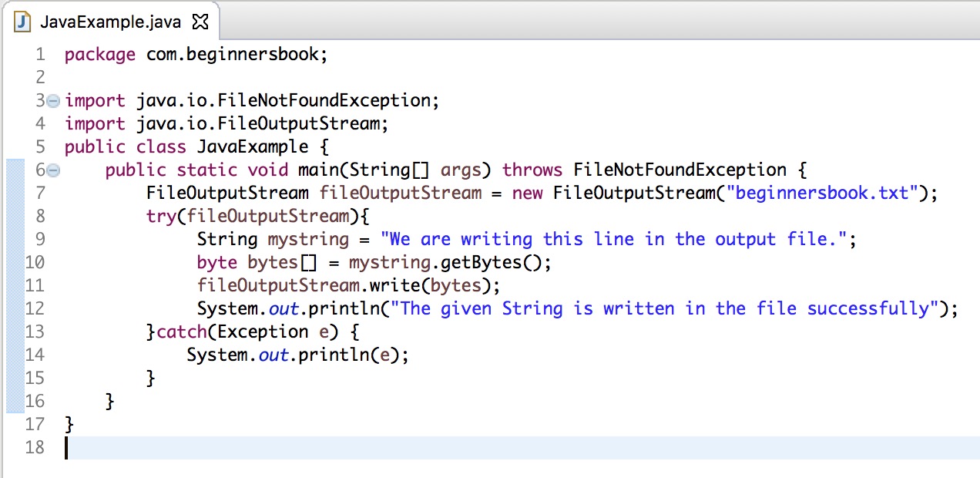Click string "The given String is written..."
Viewport: 980px width, 478px height.
coord(666,309)
